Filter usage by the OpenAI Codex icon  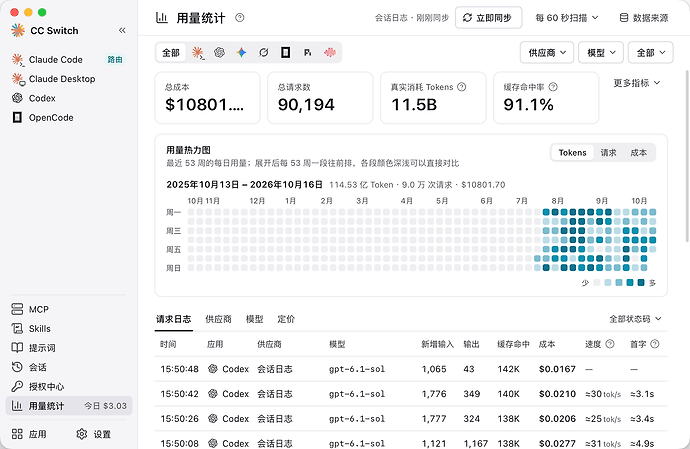click(x=220, y=53)
